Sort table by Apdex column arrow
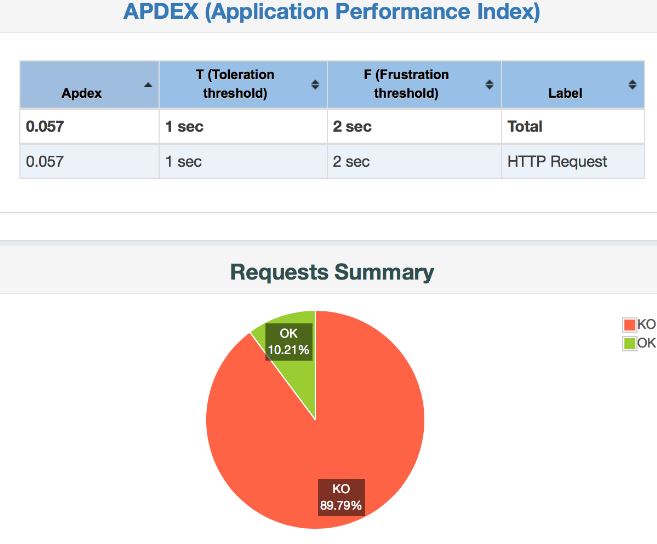 coord(148,85)
